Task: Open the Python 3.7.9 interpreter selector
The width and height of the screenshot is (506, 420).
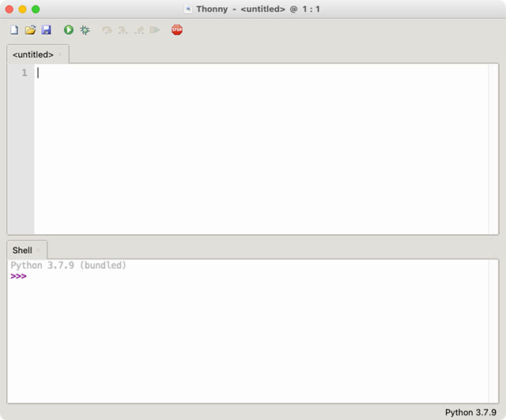Action: pos(470,412)
